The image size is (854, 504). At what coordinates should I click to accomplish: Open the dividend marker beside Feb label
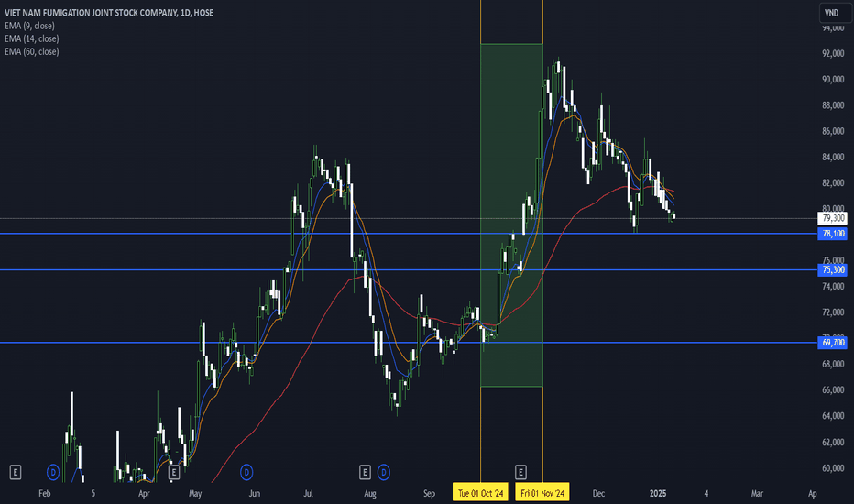[x=53, y=473]
